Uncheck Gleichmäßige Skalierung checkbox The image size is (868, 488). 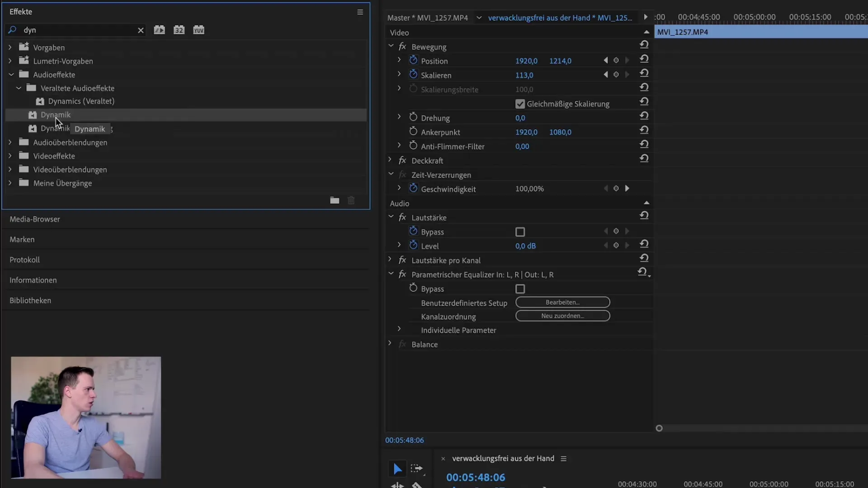coord(520,104)
